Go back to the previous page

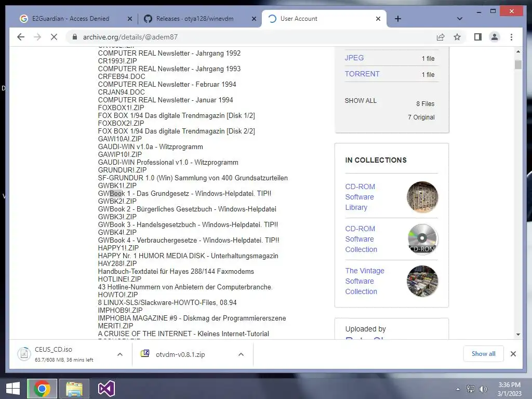[21, 37]
